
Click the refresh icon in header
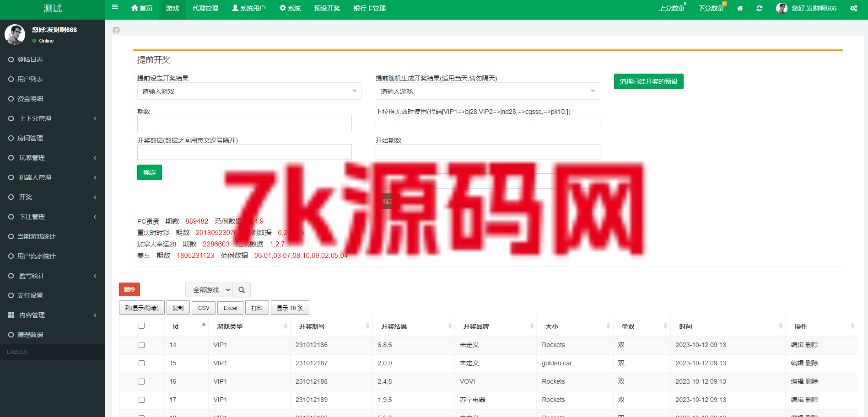click(760, 8)
